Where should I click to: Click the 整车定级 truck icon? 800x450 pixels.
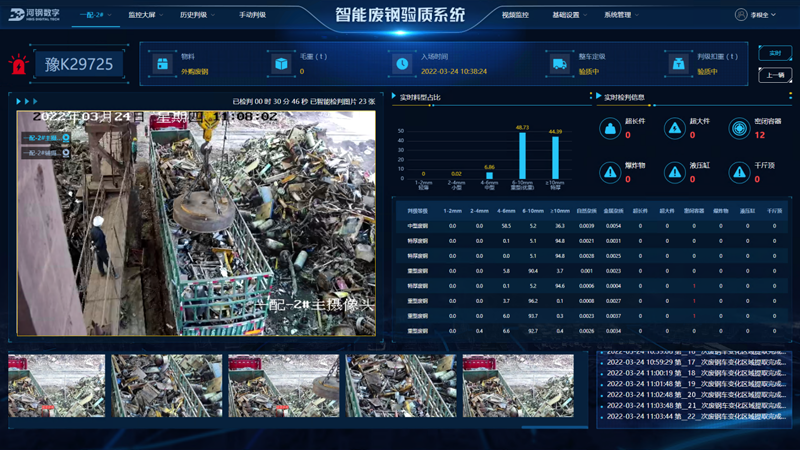(x=559, y=64)
